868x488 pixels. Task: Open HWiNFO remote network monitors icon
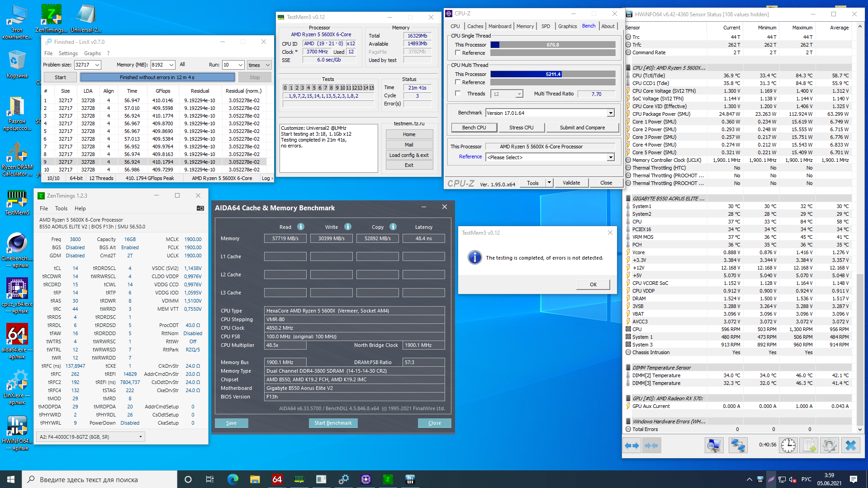(x=738, y=445)
